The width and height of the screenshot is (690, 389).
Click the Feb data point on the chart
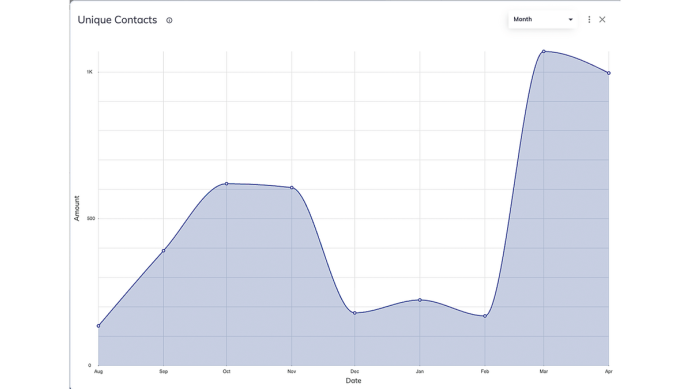click(x=485, y=316)
